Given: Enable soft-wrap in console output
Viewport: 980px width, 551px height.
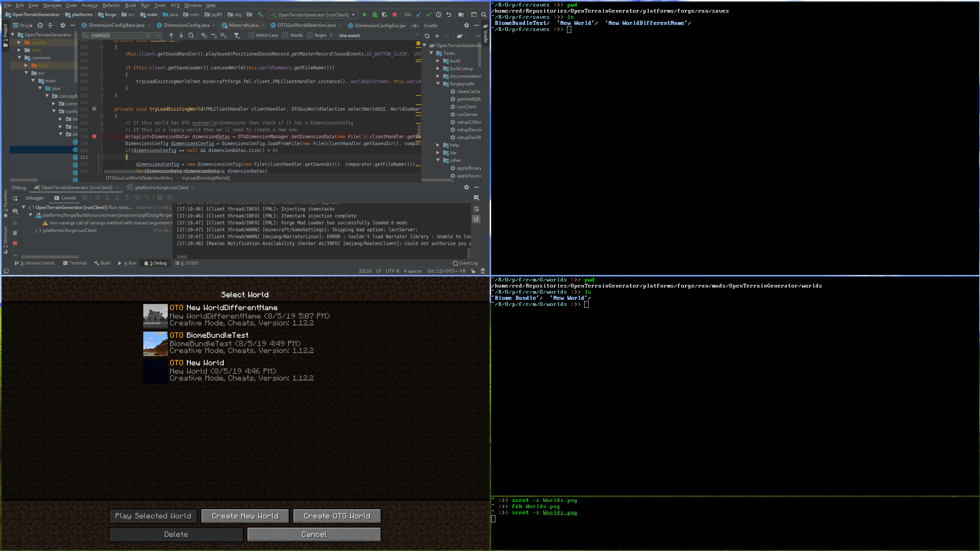Looking at the screenshot, I should [476, 209].
